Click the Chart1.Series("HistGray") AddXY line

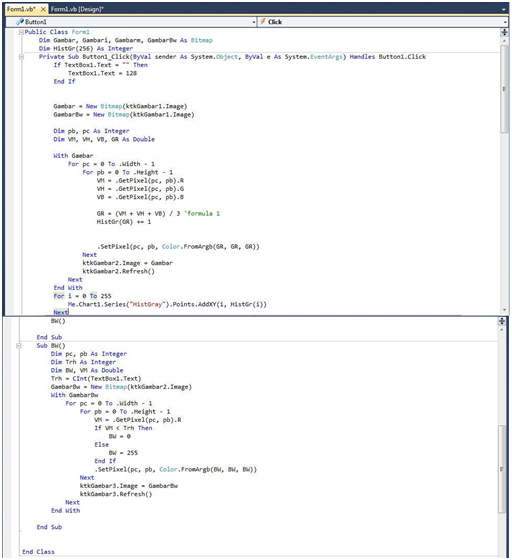point(167,304)
